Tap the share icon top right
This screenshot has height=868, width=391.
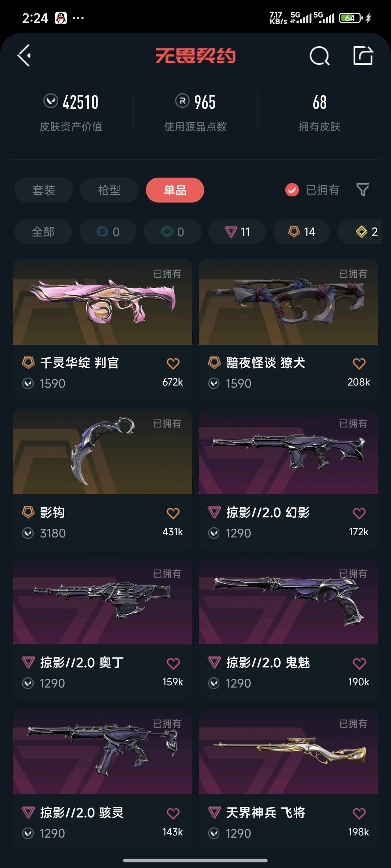[363, 55]
